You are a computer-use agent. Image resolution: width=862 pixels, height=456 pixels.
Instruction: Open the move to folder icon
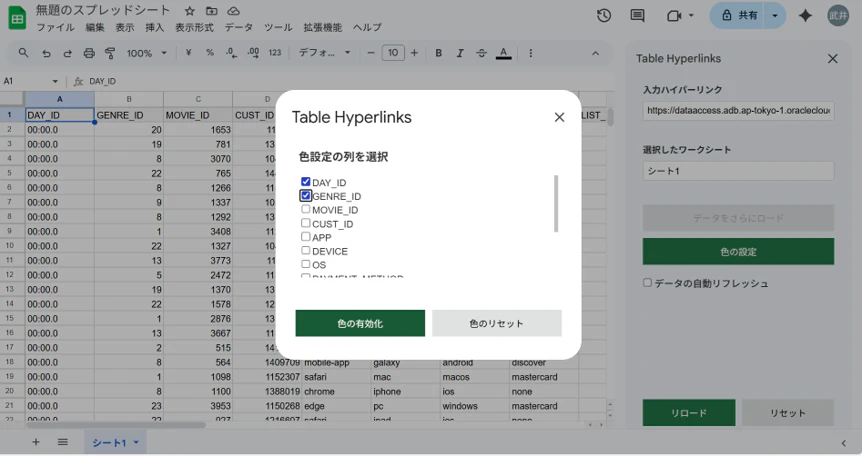(x=212, y=11)
